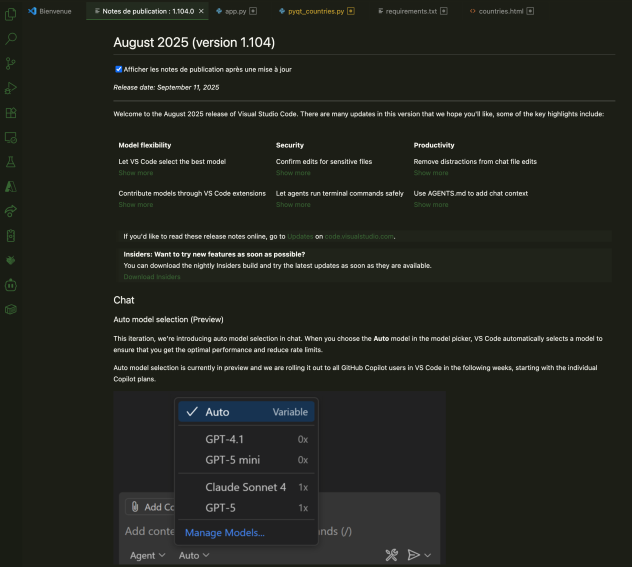
Task: Click Show more under 'Confirm edits for sensitive files'
Action: tap(293, 173)
